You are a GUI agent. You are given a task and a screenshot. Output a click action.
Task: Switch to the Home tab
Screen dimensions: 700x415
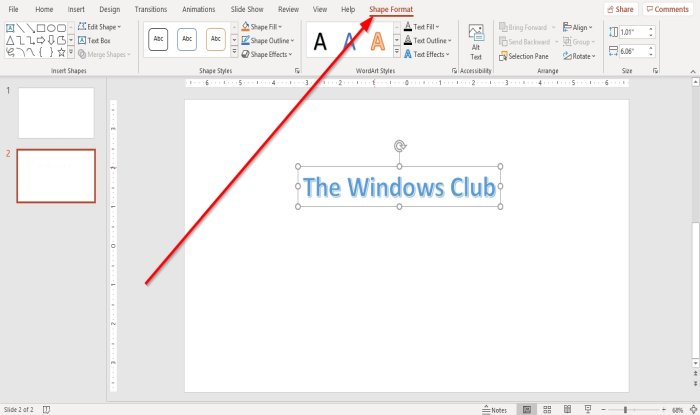pos(44,9)
